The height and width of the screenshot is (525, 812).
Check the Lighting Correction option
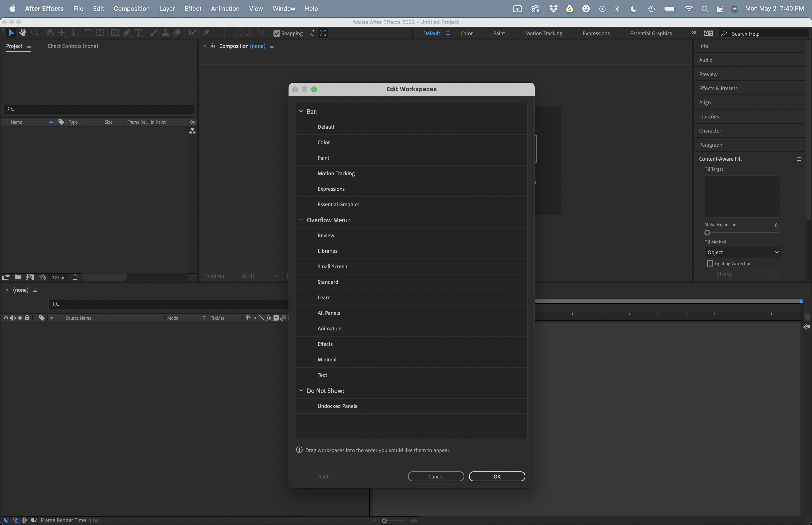click(x=710, y=263)
